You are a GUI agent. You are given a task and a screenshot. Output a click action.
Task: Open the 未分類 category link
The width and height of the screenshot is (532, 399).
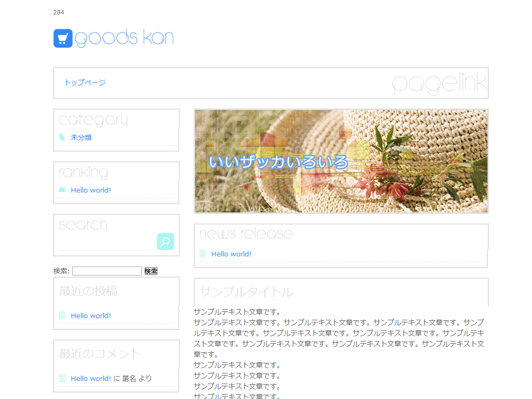pos(81,137)
